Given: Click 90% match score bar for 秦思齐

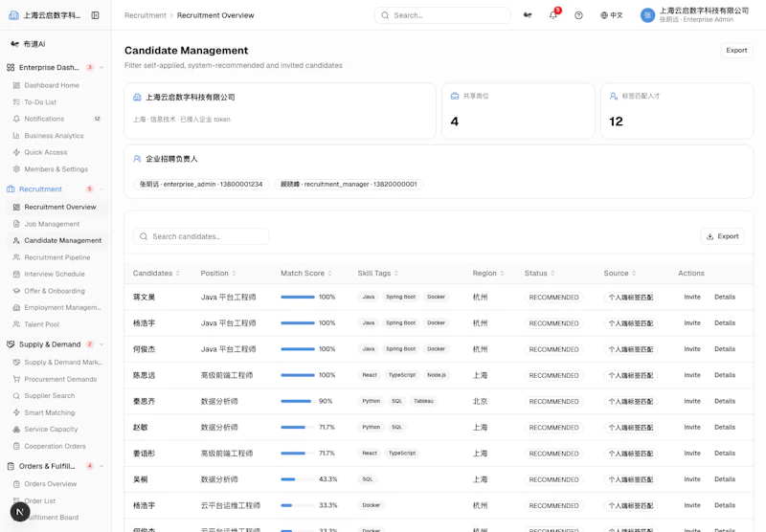Looking at the screenshot, I should point(298,401).
